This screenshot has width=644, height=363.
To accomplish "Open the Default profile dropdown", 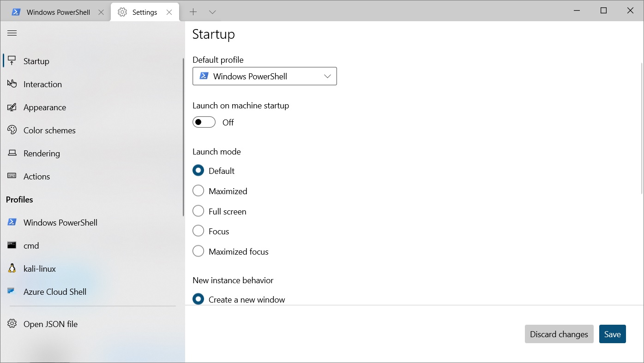I will [265, 76].
